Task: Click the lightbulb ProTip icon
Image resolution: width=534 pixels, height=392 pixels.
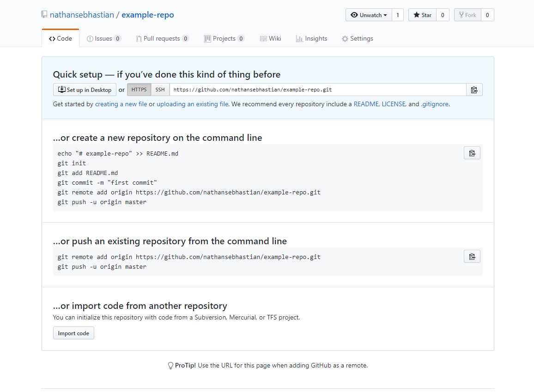Action: pos(170,366)
